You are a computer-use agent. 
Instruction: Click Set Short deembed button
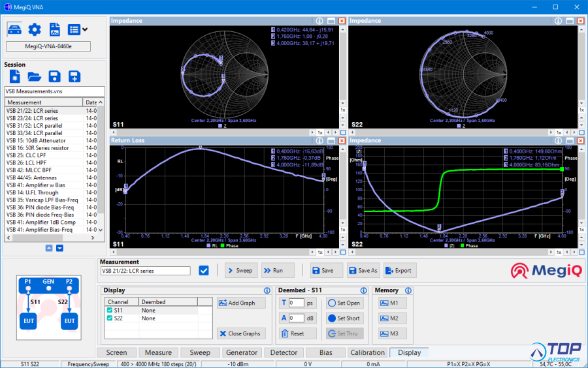click(x=344, y=318)
